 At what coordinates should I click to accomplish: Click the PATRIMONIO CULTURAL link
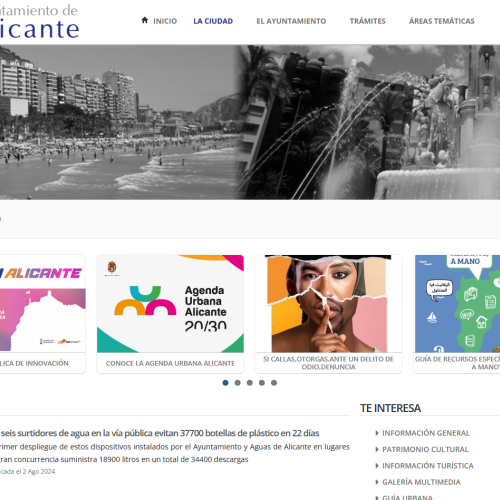pyautogui.click(x=425, y=449)
